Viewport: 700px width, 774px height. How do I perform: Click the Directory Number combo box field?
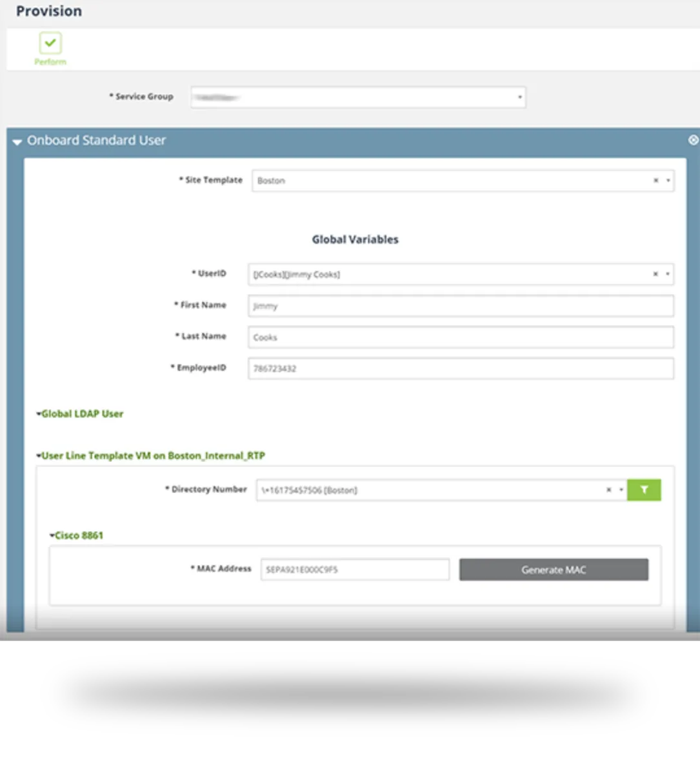click(x=441, y=490)
